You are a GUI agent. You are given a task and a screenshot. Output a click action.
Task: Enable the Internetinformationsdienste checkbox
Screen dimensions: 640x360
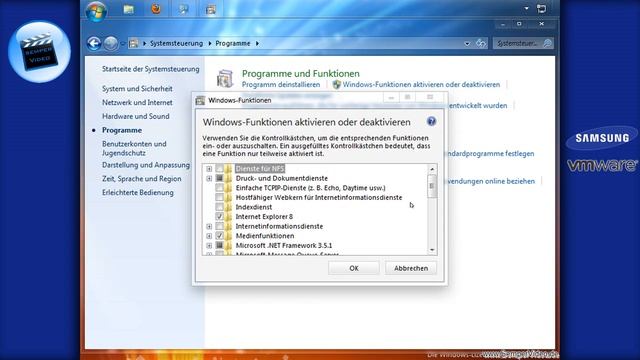click(219, 226)
